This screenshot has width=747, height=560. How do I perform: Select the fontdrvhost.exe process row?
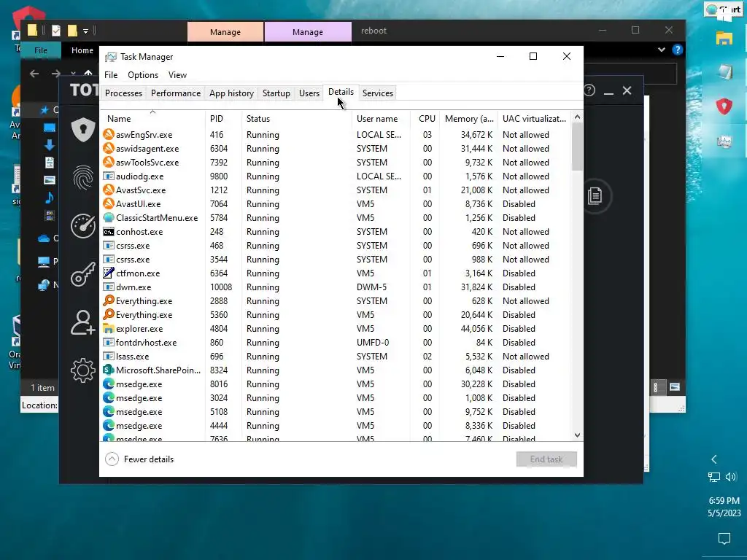click(x=336, y=343)
